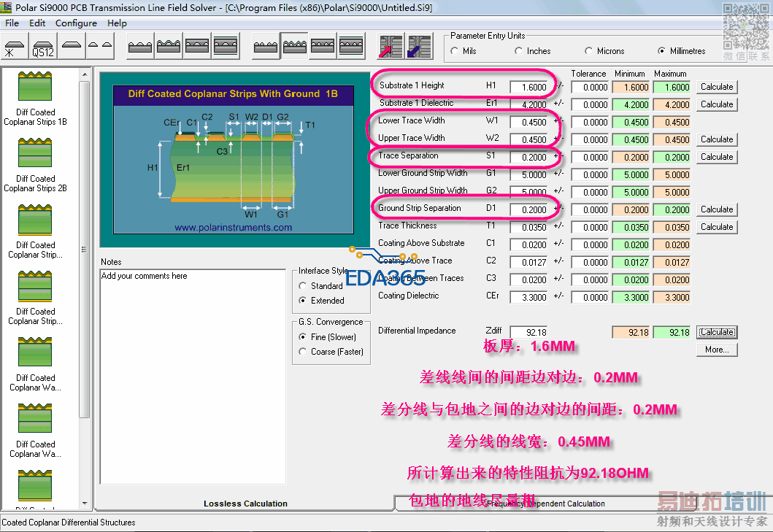Switch to Frequency Dependent Calculation tab
Viewport: 773px width, 532px height.
(x=546, y=504)
